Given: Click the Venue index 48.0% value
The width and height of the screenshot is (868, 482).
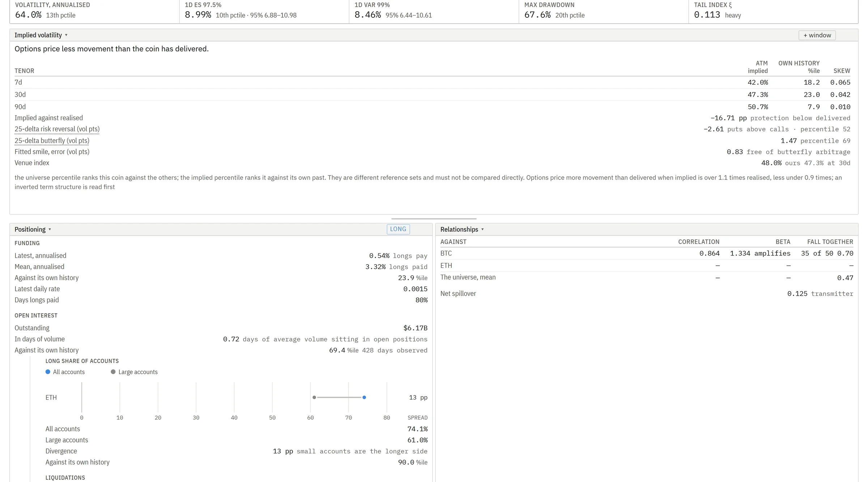Looking at the screenshot, I should (x=771, y=163).
